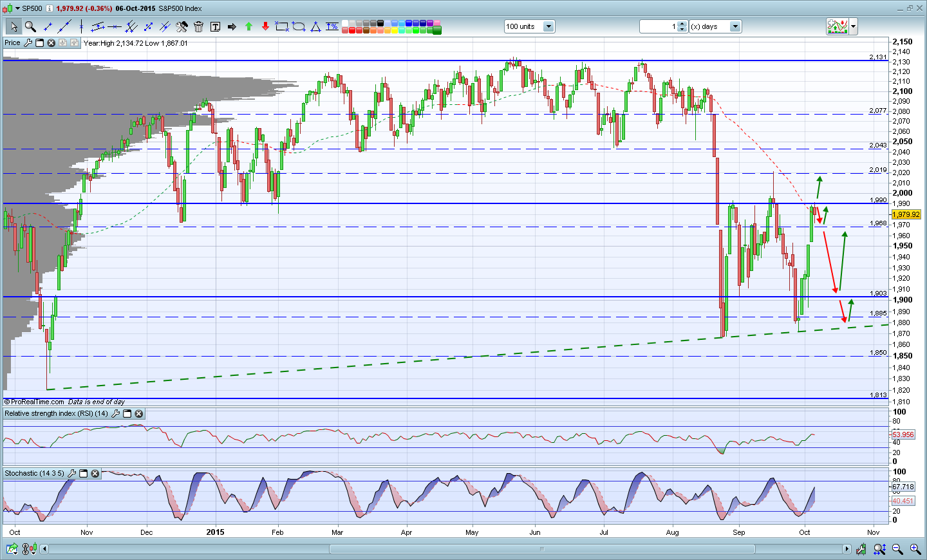Image resolution: width=927 pixels, height=560 pixels.
Task: Select the vertical line tool
Action: click(x=81, y=26)
